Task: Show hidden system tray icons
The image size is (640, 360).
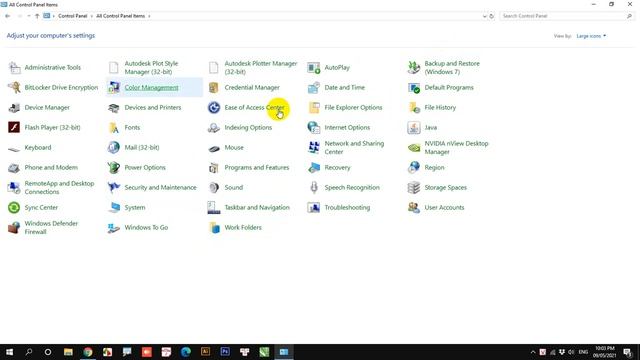Action: point(533,352)
